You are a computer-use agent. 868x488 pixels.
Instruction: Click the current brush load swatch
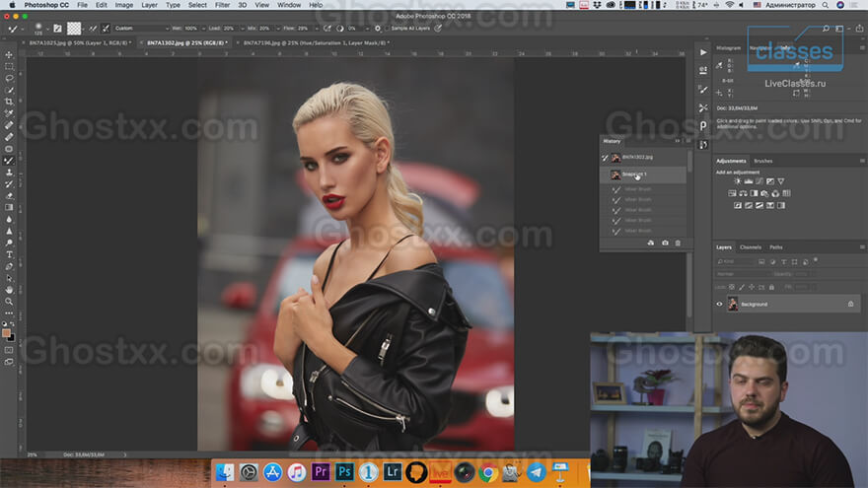(x=74, y=29)
